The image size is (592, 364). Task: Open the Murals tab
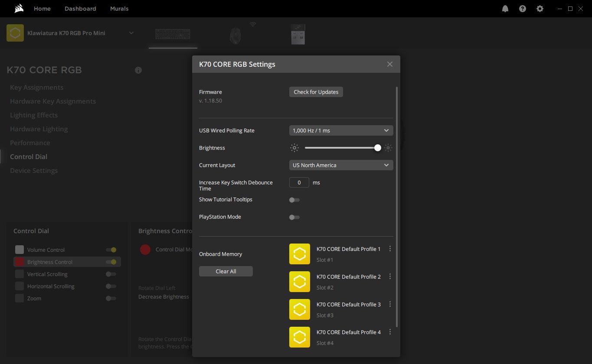119,9
